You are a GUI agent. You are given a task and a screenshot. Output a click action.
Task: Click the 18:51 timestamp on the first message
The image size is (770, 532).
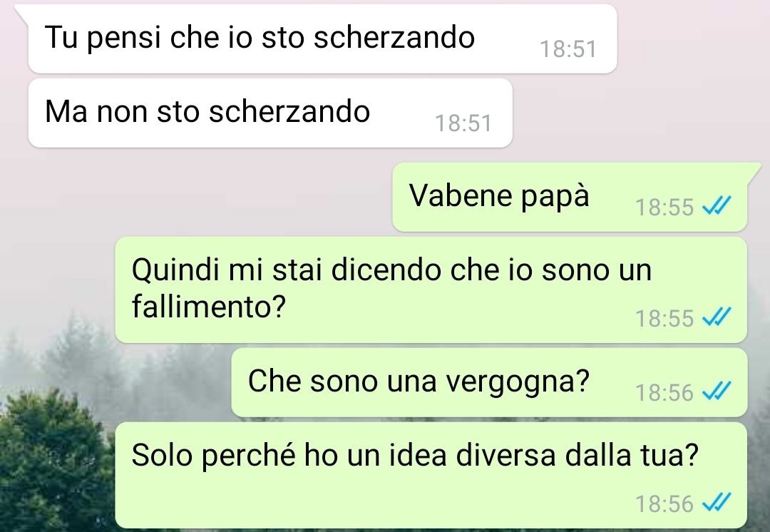[x=568, y=49]
